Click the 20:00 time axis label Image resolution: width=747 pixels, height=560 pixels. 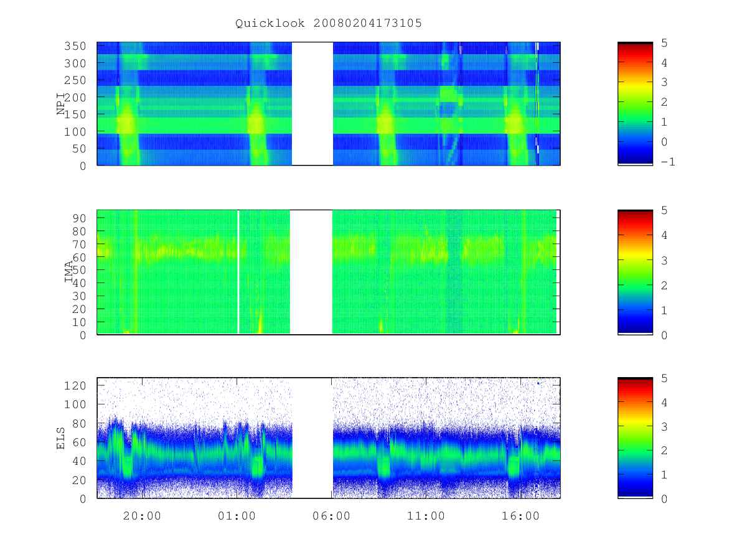tap(143, 516)
